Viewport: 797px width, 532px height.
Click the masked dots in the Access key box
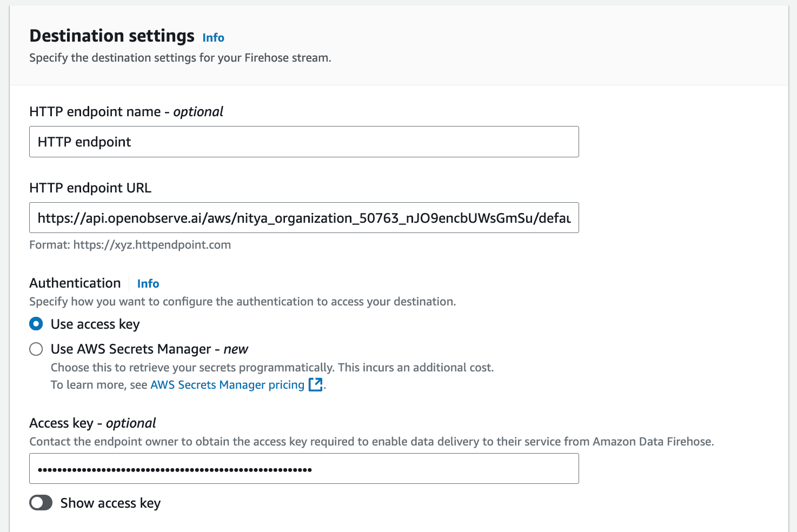click(x=174, y=468)
